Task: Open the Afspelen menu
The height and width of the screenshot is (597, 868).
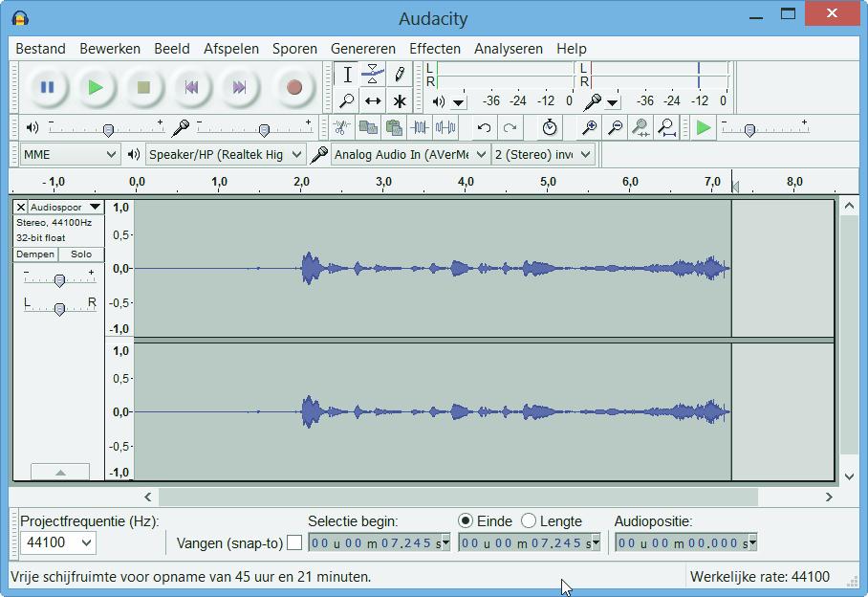Action: [230, 49]
